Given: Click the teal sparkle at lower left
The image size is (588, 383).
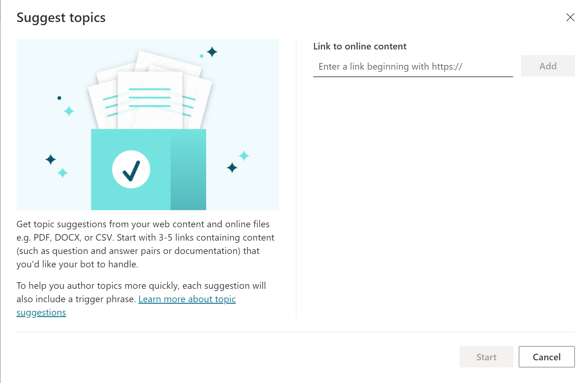Looking at the screenshot, I should pos(63,173).
